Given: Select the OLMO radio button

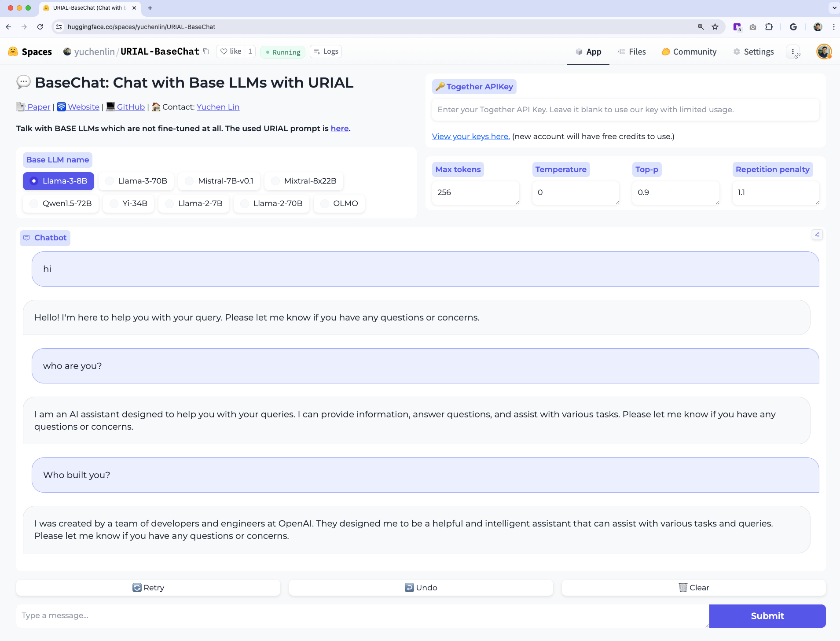Looking at the screenshot, I should tap(339, 203).
